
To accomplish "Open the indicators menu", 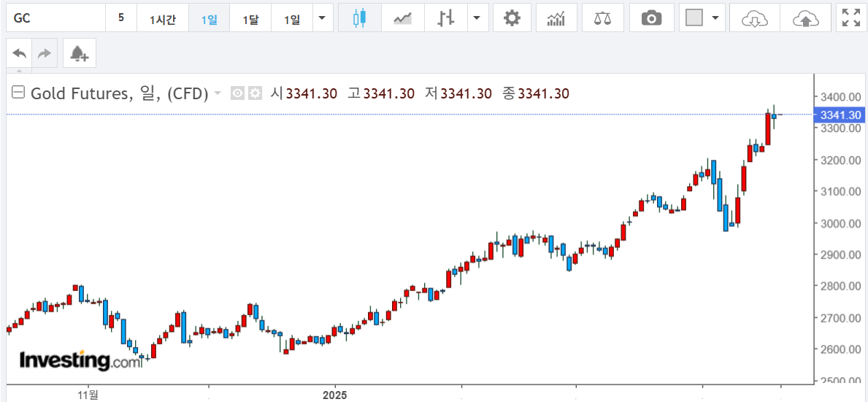I will 556,18.
